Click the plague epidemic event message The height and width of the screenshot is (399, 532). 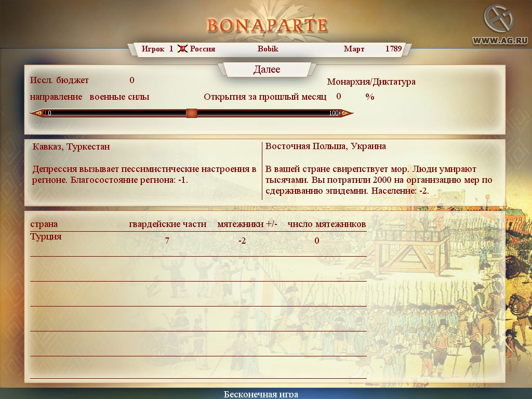(379, 180)
